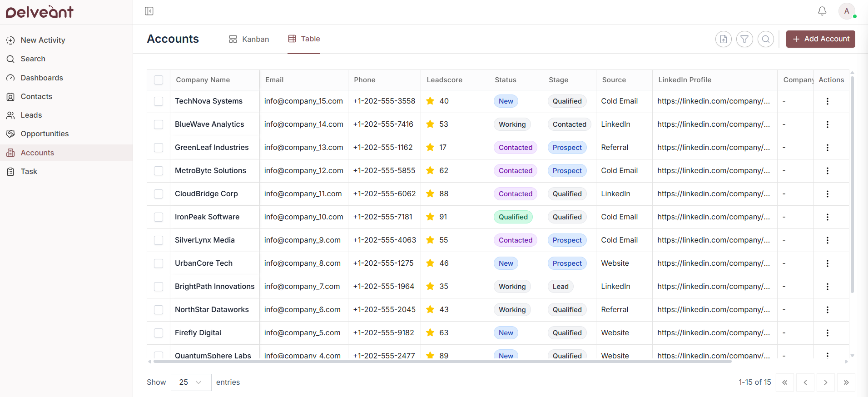The image size is (868, 397).
Task: Open actions menu for TechNova Systems
Action: [x=827, y=101]
